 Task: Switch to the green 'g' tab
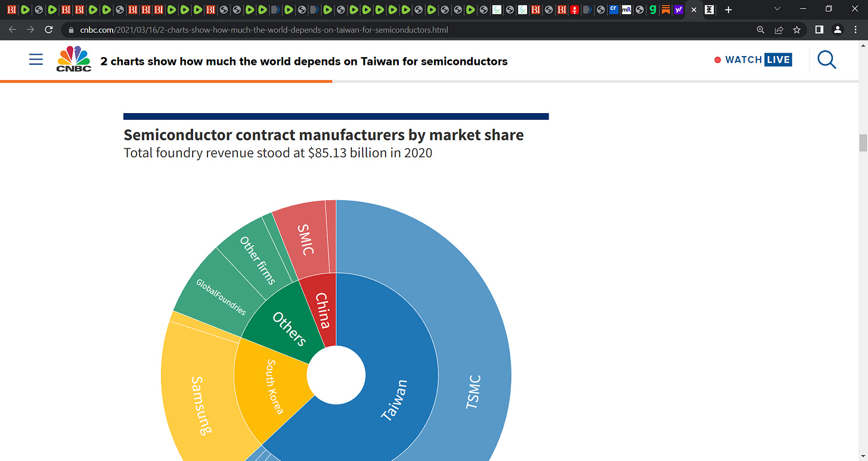pos(653,10)
